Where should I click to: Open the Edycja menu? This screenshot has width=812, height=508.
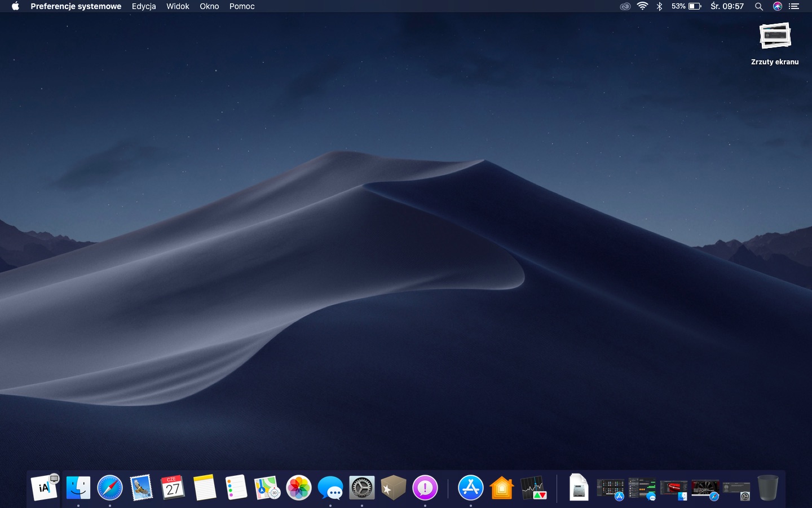click(144, 6)
